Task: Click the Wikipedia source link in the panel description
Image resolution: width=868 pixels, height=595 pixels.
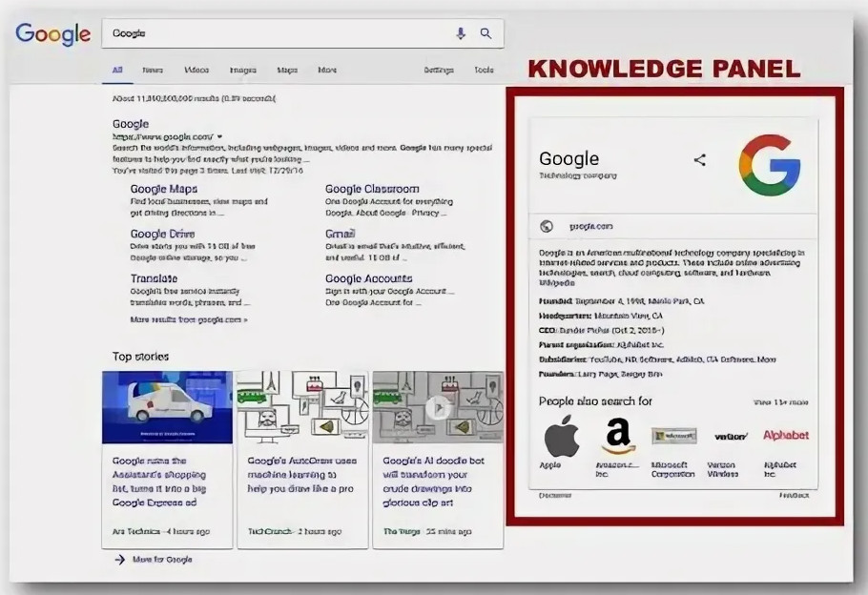Action: click(x=557, y=283)
